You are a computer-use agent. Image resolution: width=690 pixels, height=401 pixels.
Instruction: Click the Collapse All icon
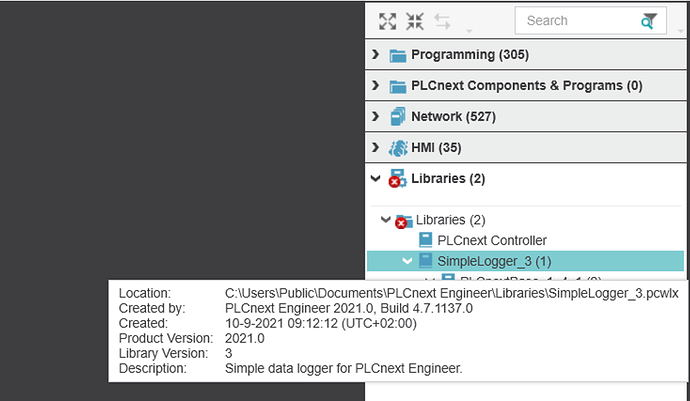(x=415, y=21)
